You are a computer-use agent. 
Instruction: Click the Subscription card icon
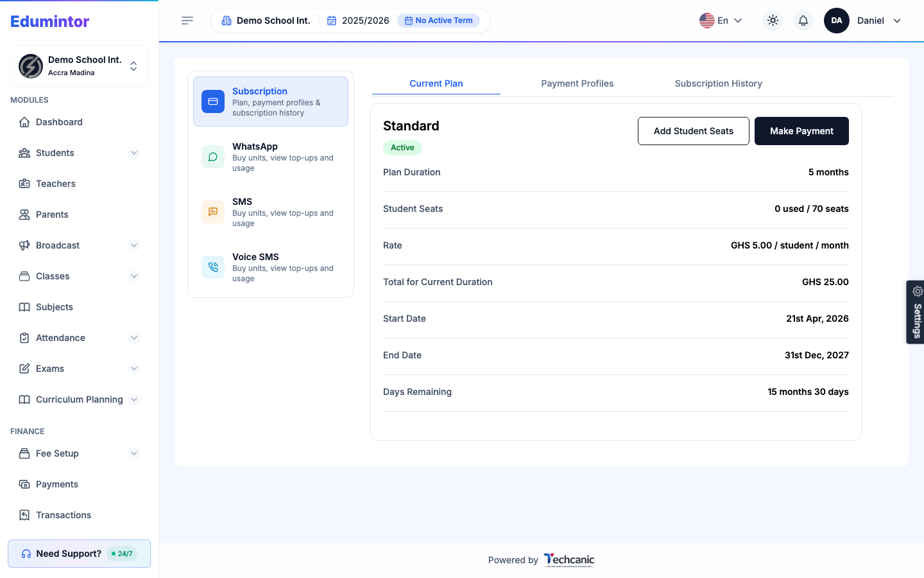click(x=213, y=101)
